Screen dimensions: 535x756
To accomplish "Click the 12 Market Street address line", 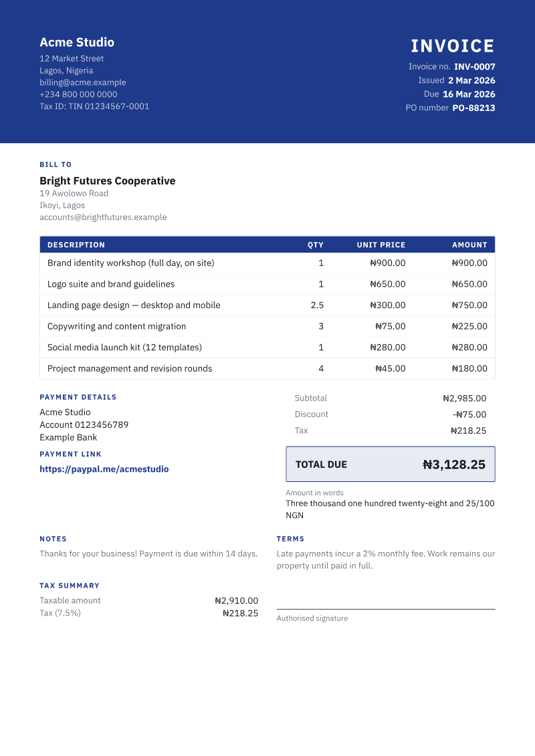I will click(x=72, y=58).
